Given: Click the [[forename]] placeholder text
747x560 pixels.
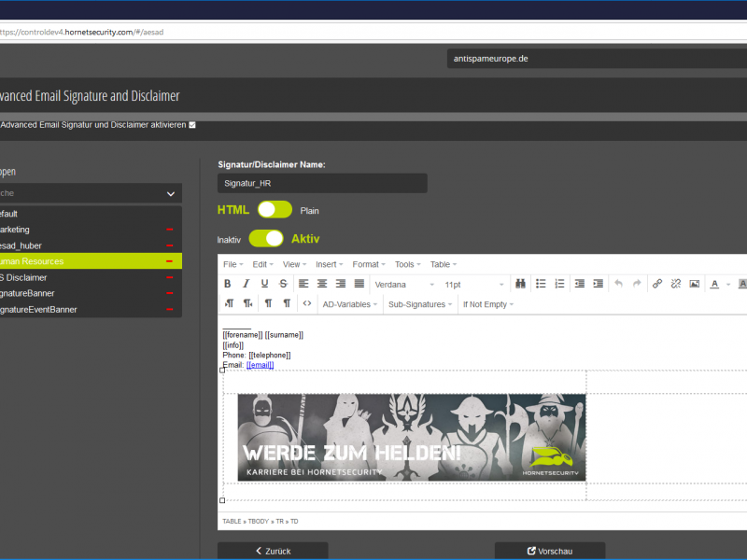Looking at the screenshot, I should (243, 335).
